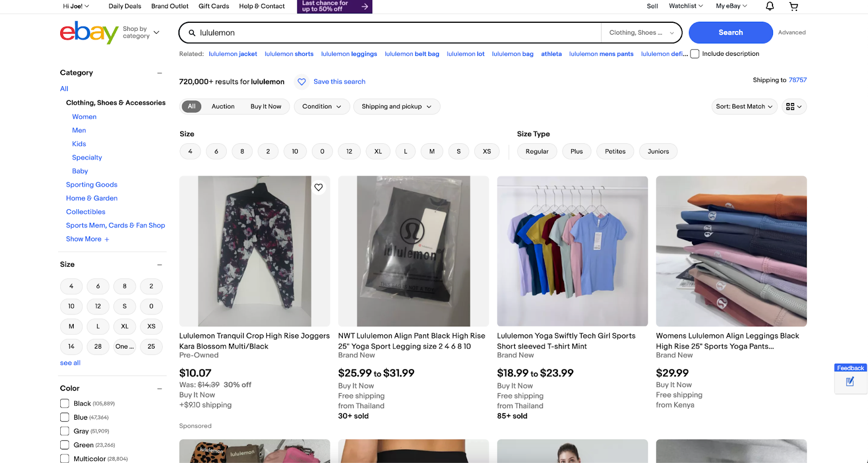Click related search lululemon jacket

(x=233, y=54)
